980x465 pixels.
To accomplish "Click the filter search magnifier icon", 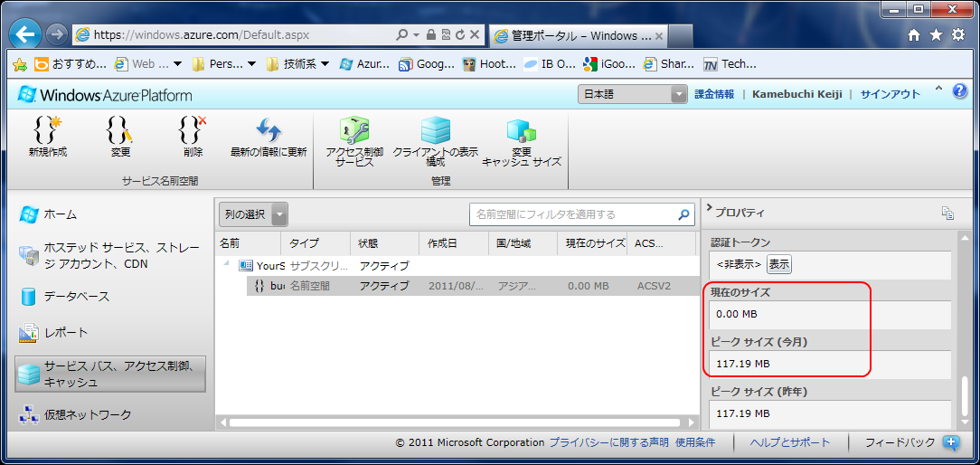I will click(x=683, y=214).
